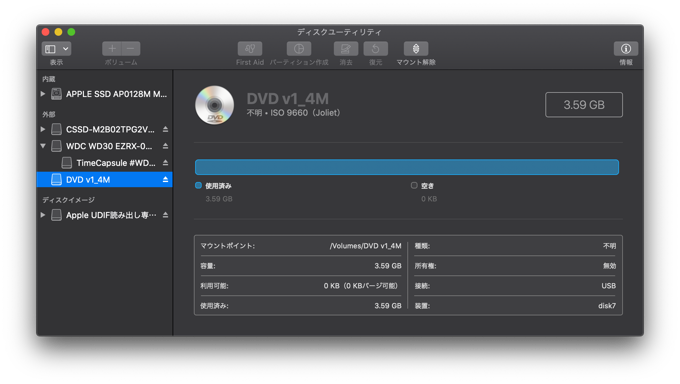Viewport: 680px width, 384px height.
Task: Click the blue 使用済み legend dot
Action: pos(198,185)
